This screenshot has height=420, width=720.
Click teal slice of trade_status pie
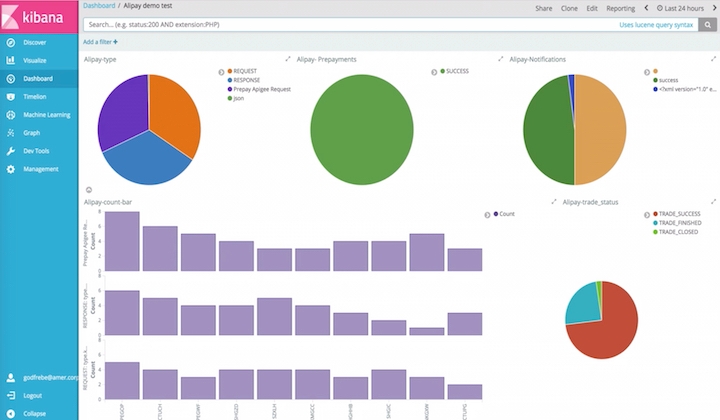pyautogui.click(x=584, y=303)
